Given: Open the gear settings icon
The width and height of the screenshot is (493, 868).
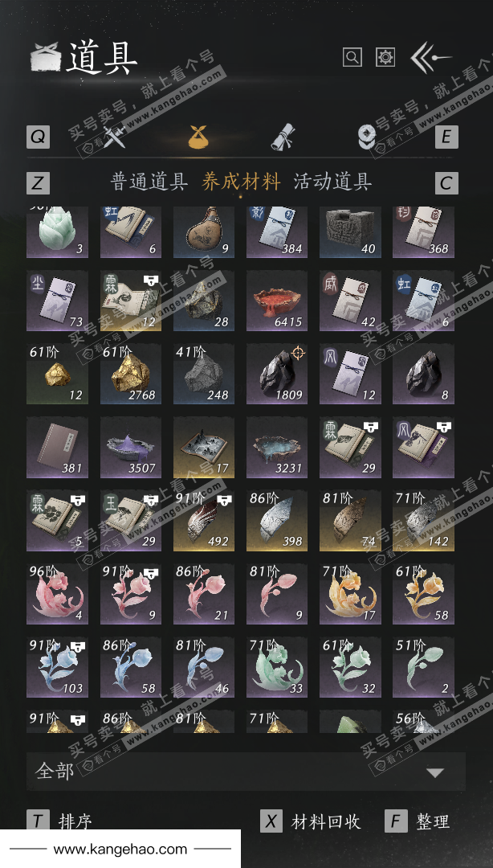Looking at the screenshot, I should [x=385, y=57].
